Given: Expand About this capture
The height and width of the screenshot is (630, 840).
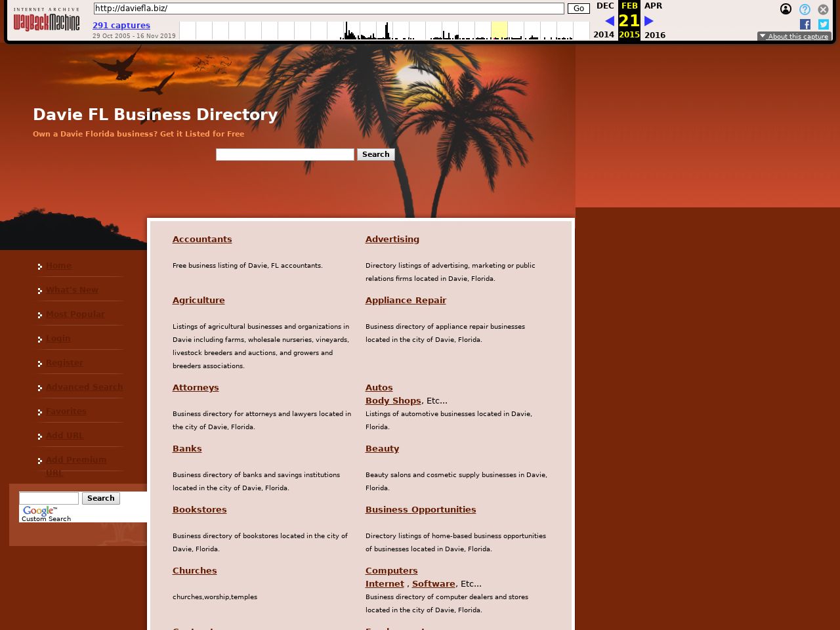Looking at the screenshot, I should tap(794, 37).
